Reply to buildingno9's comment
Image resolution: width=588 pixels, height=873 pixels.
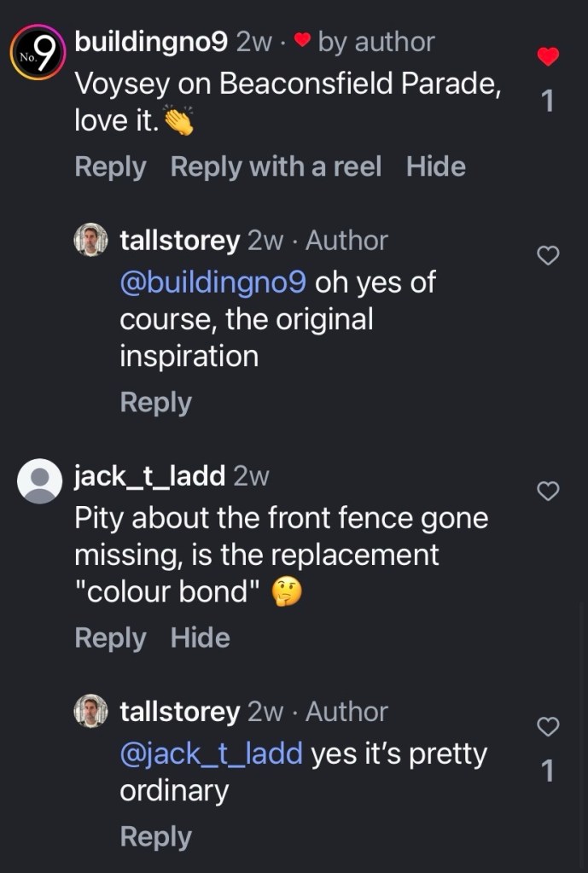coord(110,166)
